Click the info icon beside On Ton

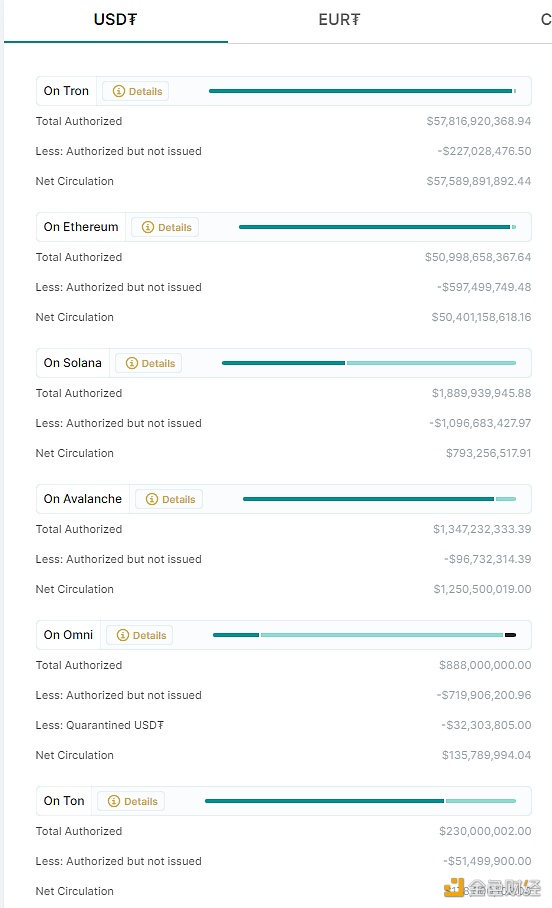coord(114,801)
